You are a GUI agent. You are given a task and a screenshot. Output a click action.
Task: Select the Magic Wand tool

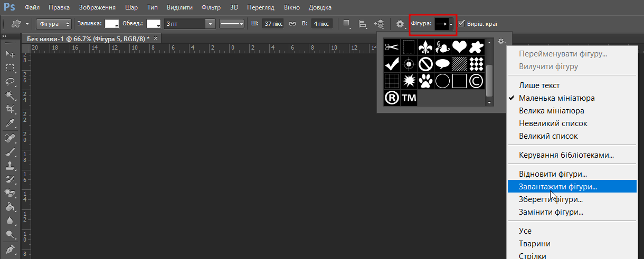[10, 95]
